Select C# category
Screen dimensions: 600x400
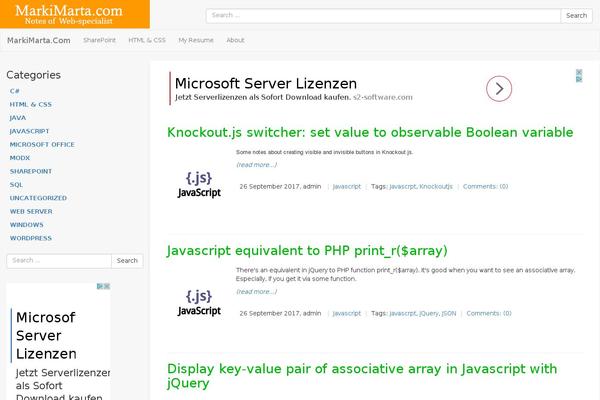[x=15, y=91]
